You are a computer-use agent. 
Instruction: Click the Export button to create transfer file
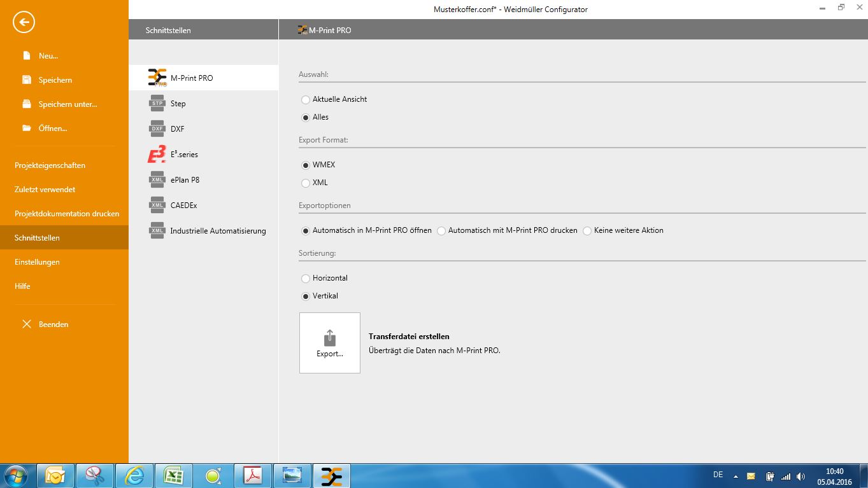coord(329,342)
